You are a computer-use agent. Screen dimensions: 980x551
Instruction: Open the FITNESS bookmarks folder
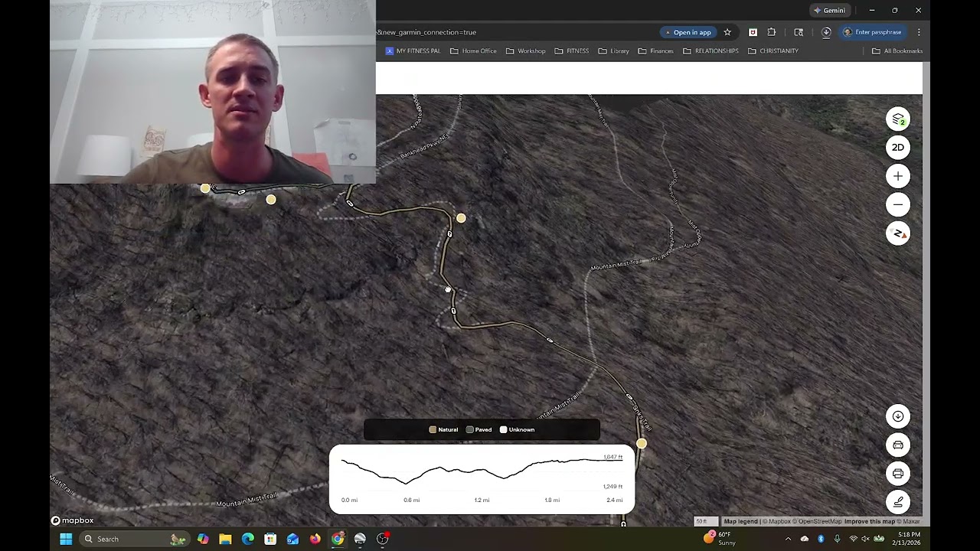point(571,51)
